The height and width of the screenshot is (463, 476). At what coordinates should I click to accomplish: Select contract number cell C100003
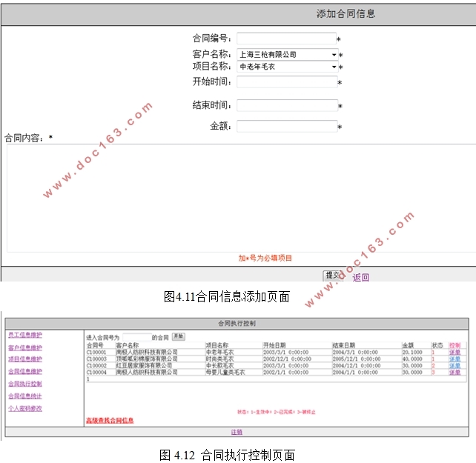pos(96,359)
